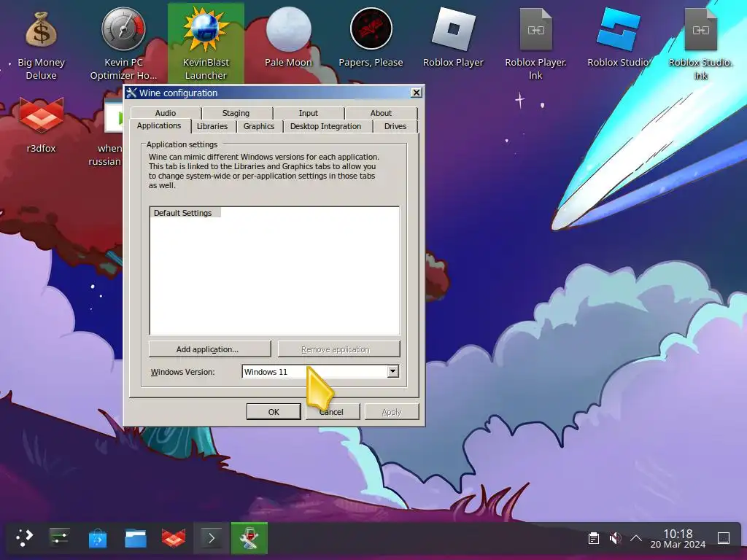The height and width of the screenshot is (560, 747).
Task: Launch r3dfox from the taskbar
Action: [174, 538]
